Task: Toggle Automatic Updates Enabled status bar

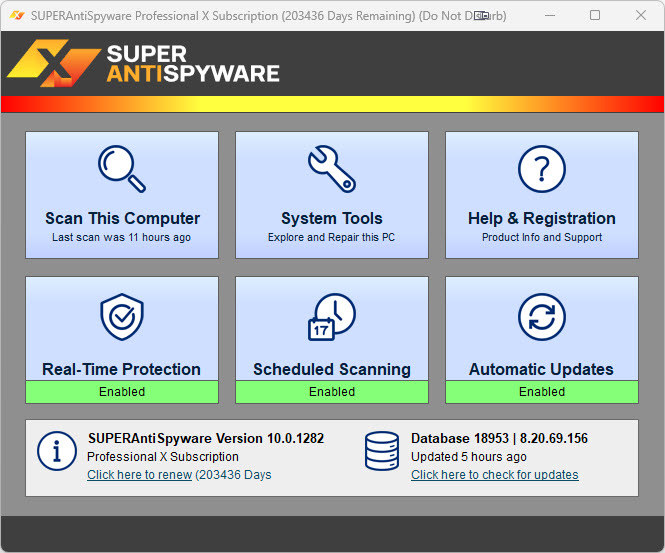Action: click(x=541, y=392)
